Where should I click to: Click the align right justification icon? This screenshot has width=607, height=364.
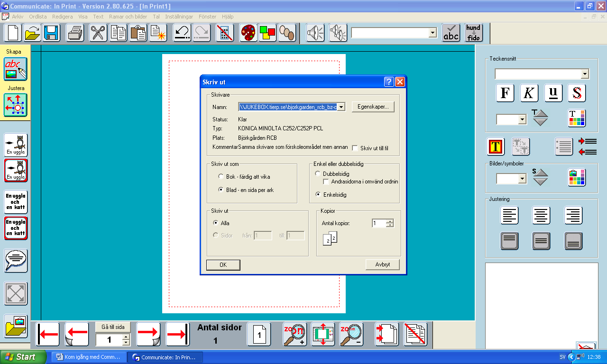point(573,216)
